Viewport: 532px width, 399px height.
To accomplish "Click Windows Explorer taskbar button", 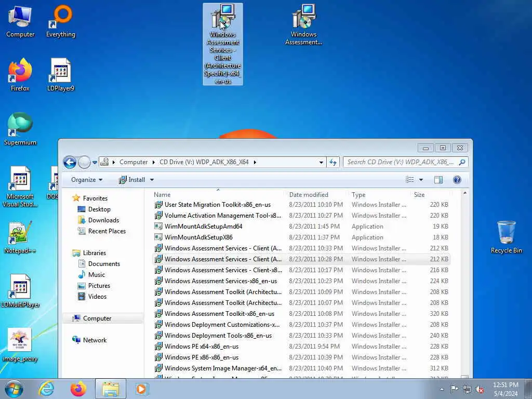I will click(x=111, y=389).
